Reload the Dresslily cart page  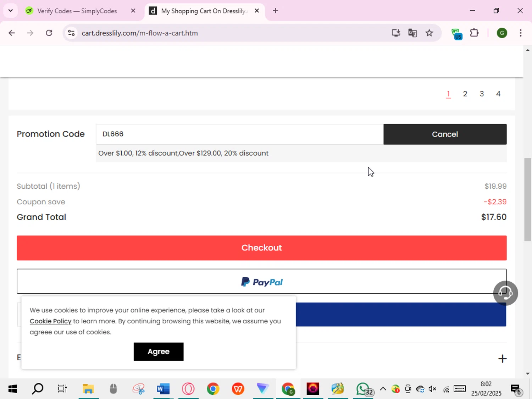point(49,33)
